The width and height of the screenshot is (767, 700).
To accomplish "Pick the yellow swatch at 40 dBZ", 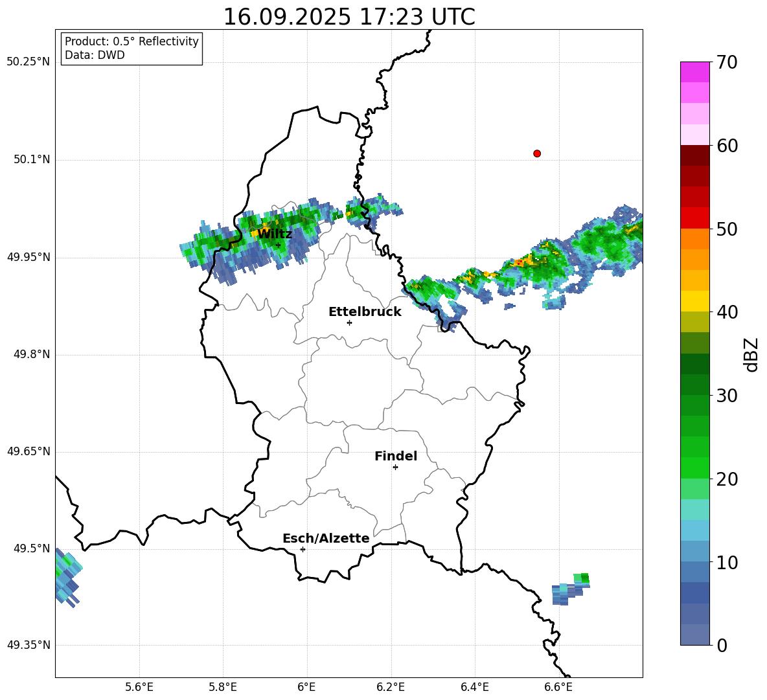I will click(694, 301).
